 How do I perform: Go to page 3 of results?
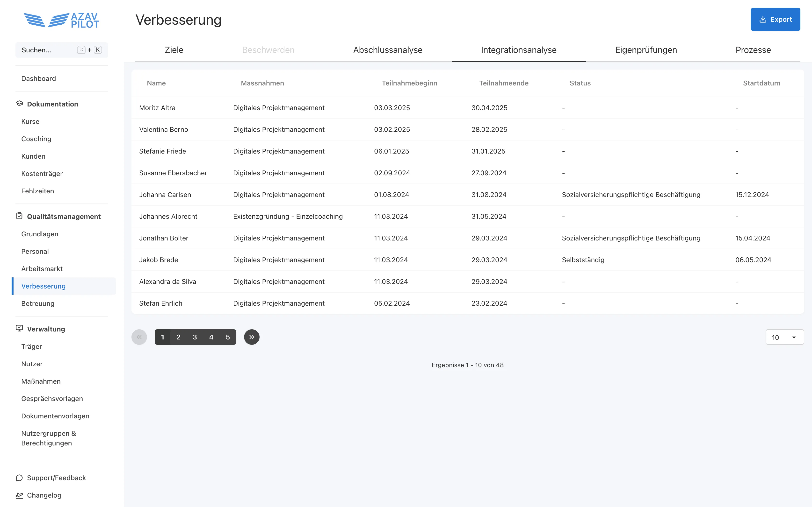click(x=195, y=337)
